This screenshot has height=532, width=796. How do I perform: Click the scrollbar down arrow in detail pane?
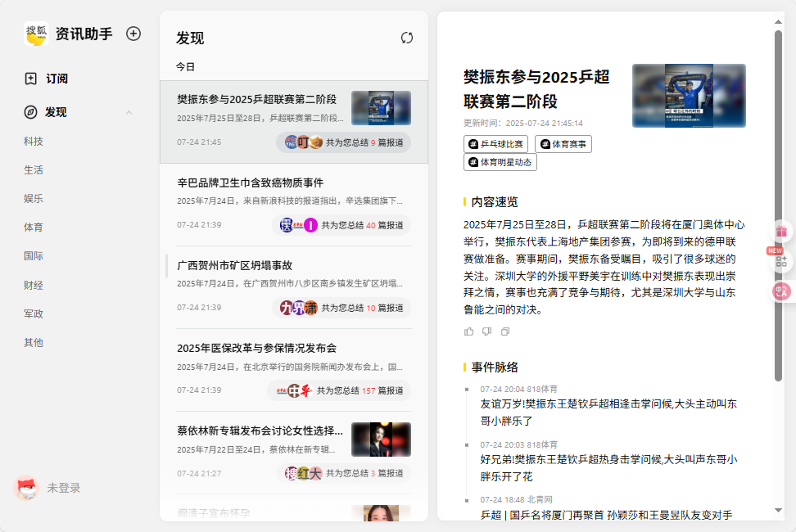tap(778, 510)
